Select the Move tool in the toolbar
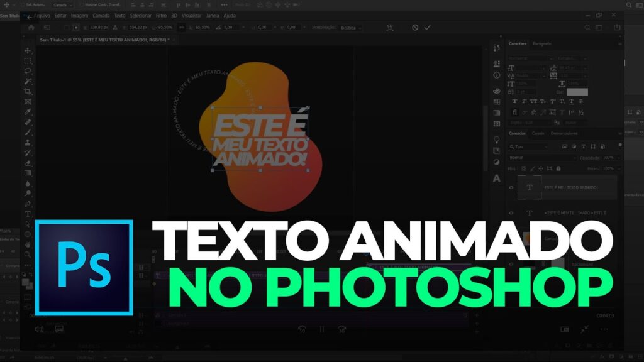Viewport: 644px width, 362px height. pos(28,51)
